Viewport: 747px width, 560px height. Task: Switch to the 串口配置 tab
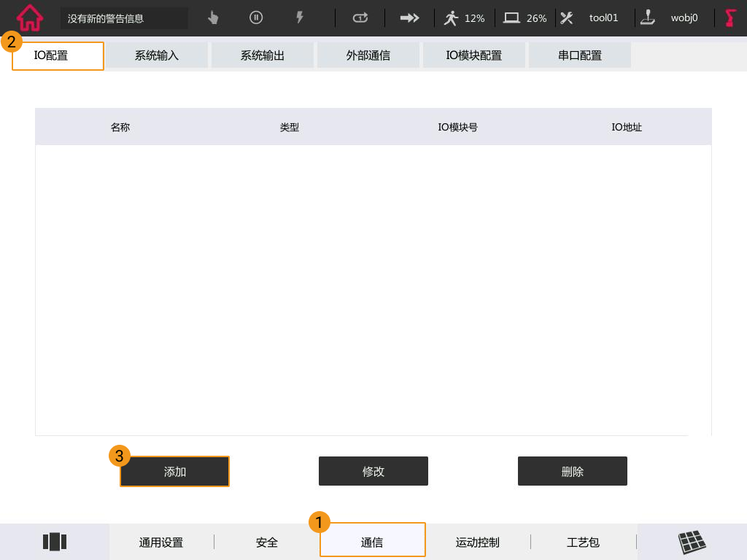tap(580, 55)
